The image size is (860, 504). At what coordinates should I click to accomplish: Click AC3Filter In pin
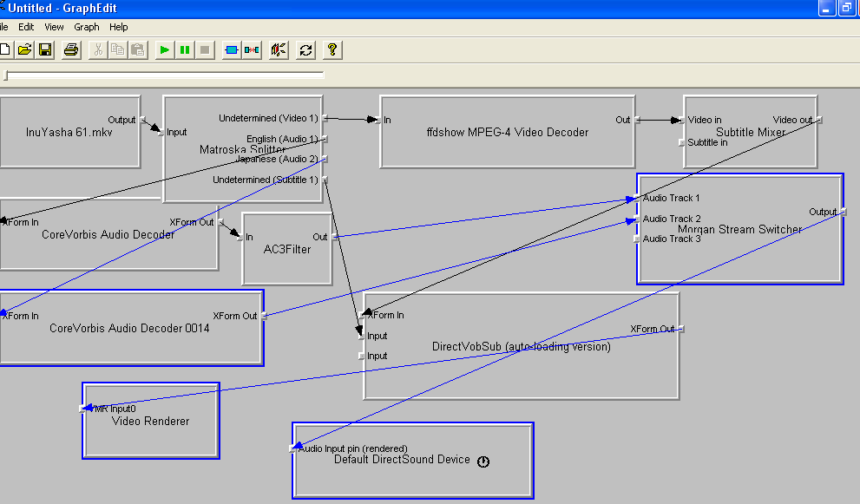click(240, 237)
